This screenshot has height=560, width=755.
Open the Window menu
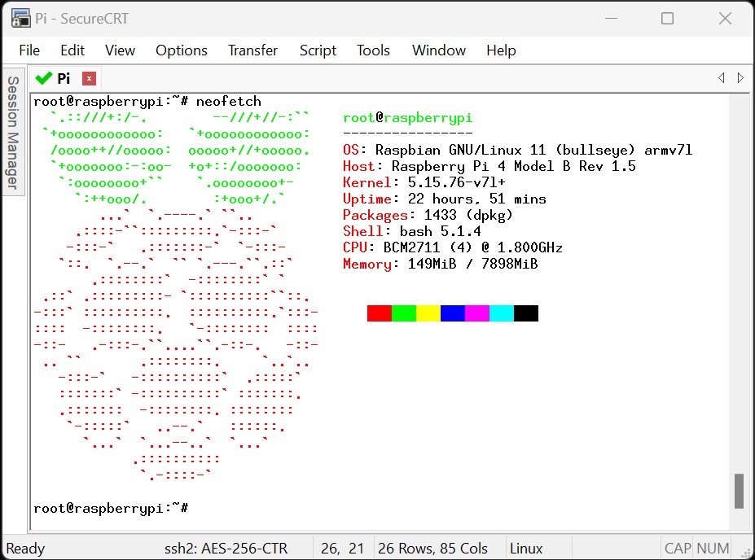439,50
